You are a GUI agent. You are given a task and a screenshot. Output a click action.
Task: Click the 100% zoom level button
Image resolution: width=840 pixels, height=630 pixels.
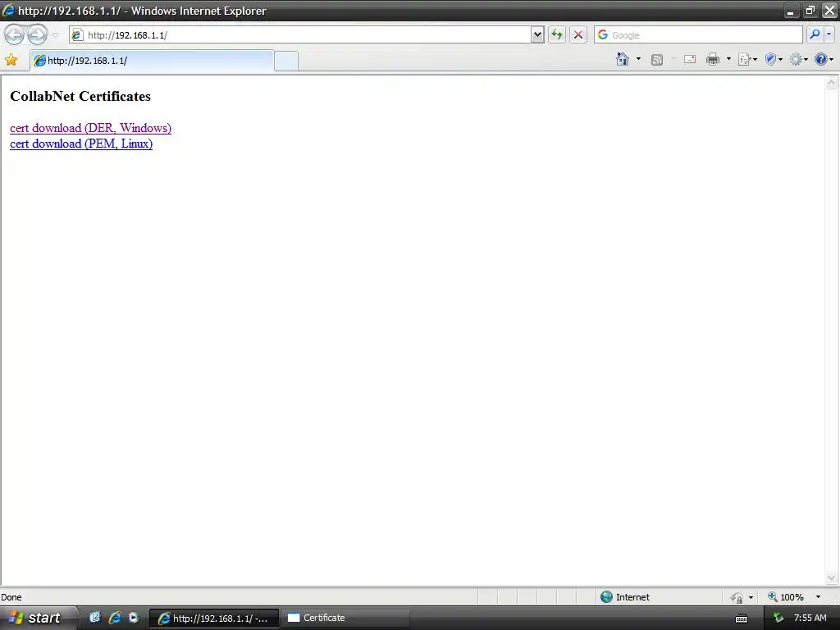[x=786, y=597]
